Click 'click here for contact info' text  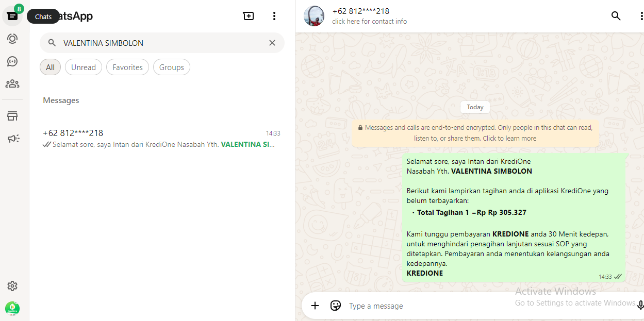point(369,22)
